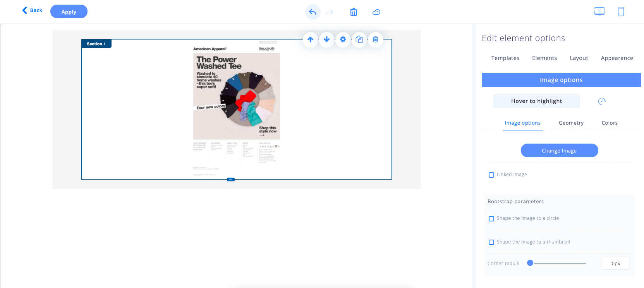Click the Apply button
644x288 pixels.
pyautogui.click(x=69, y=12)
